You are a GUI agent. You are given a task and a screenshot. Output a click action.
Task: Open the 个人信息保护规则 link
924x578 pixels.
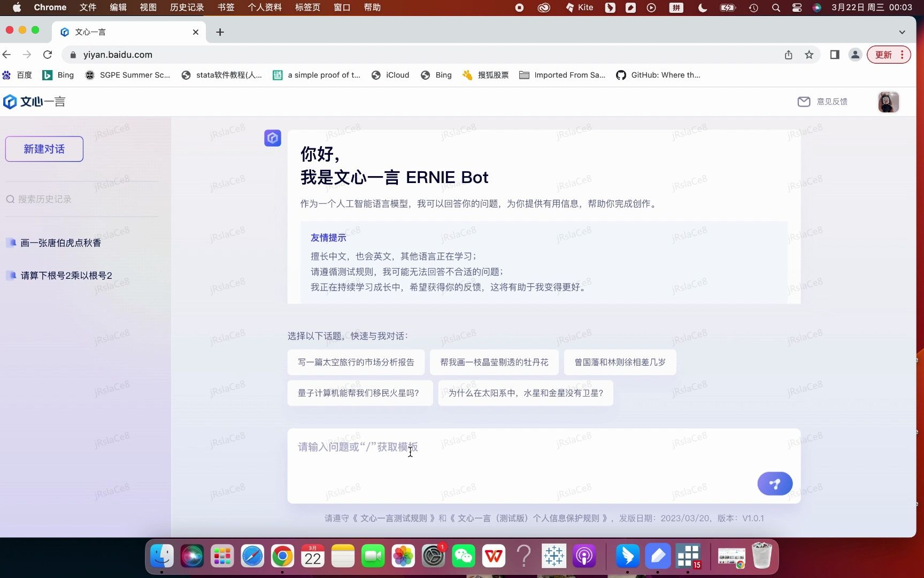(528, 519)
